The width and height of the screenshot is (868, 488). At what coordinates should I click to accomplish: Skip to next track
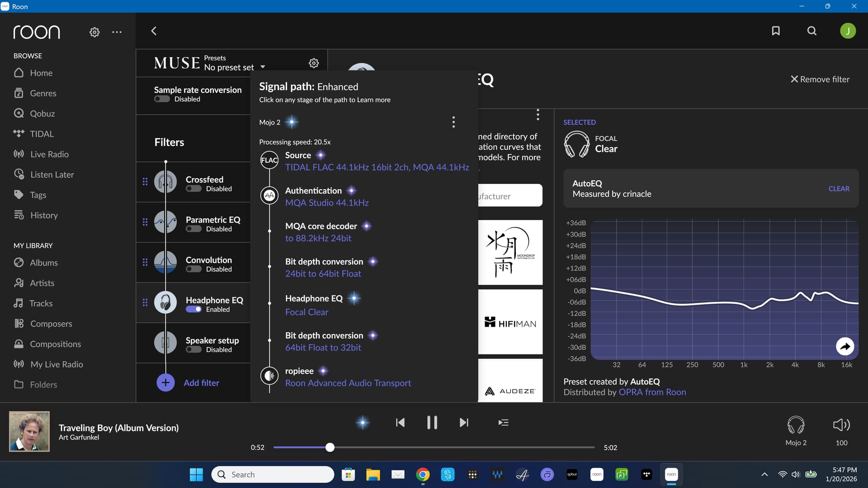[x=464, y=422]
